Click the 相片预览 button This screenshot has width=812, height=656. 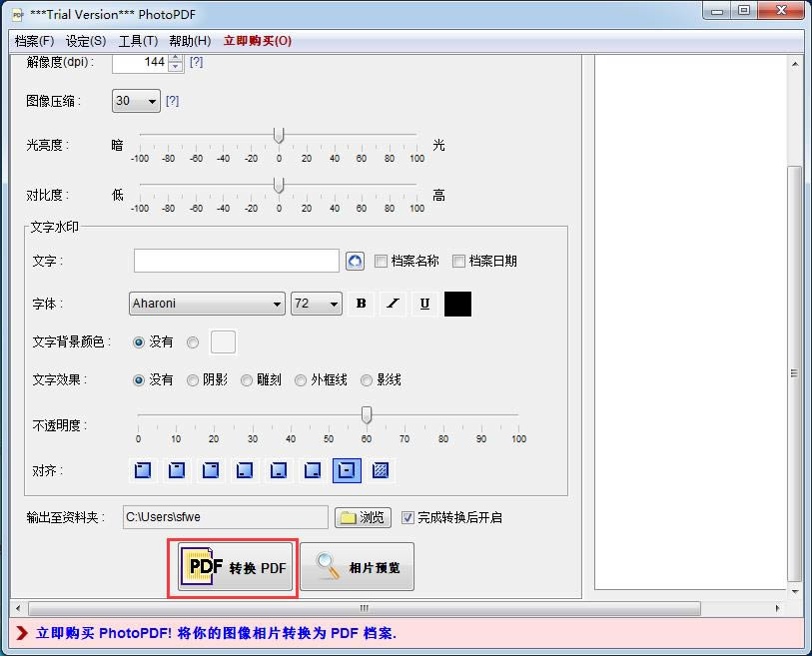click(357, 566)
